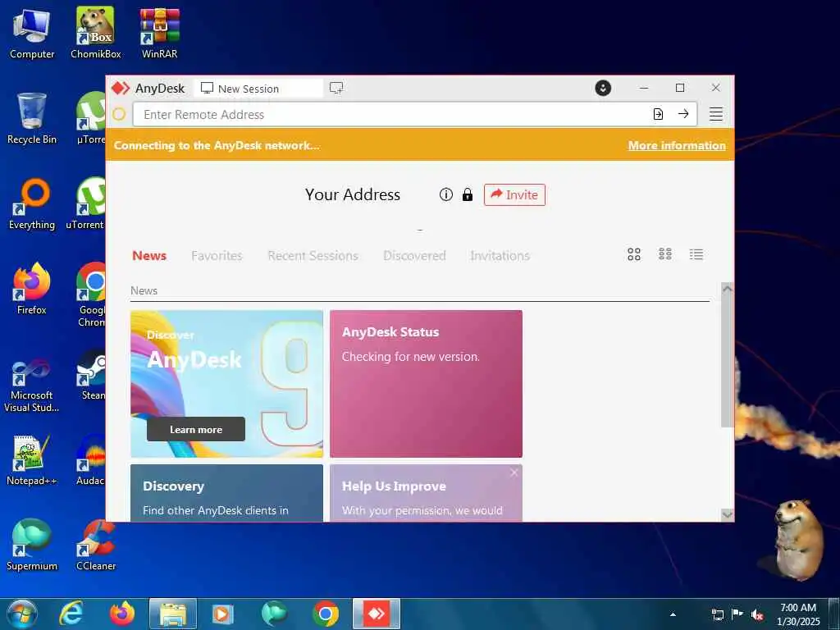Screen dimensions: 840x630
Task: Select the News tab
Action: [x=149, y=256]
